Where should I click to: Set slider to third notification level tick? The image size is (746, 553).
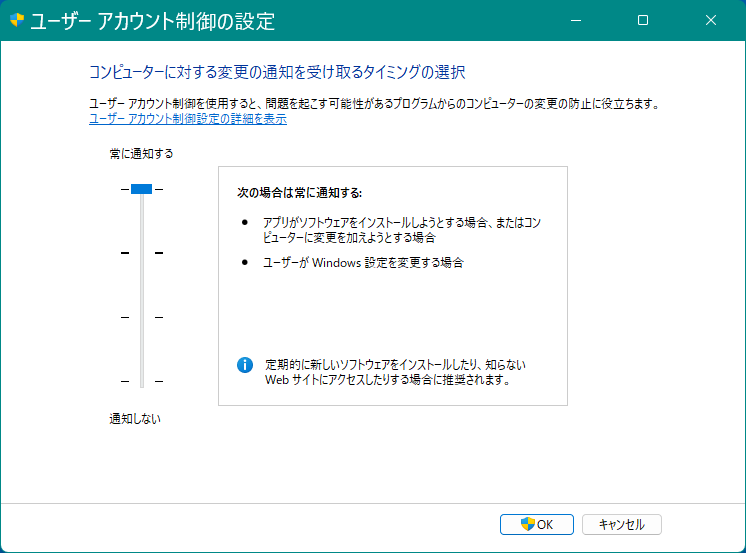tap(142, 317)
